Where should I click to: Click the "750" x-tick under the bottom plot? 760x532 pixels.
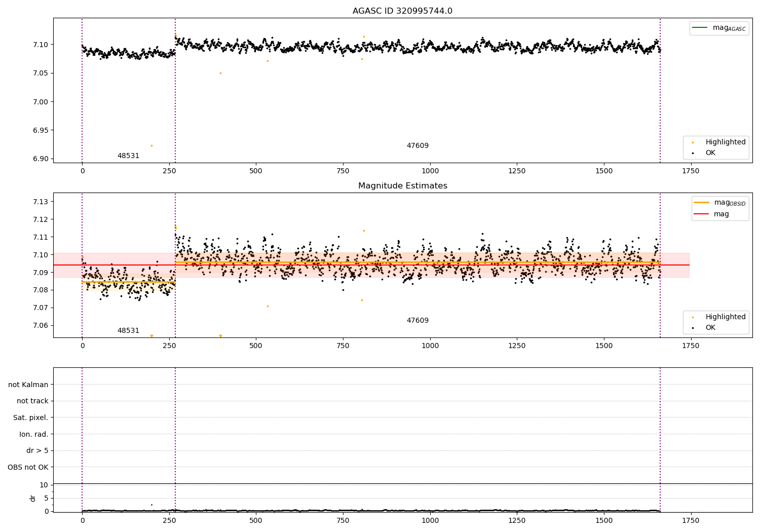(x=343, y=520)
